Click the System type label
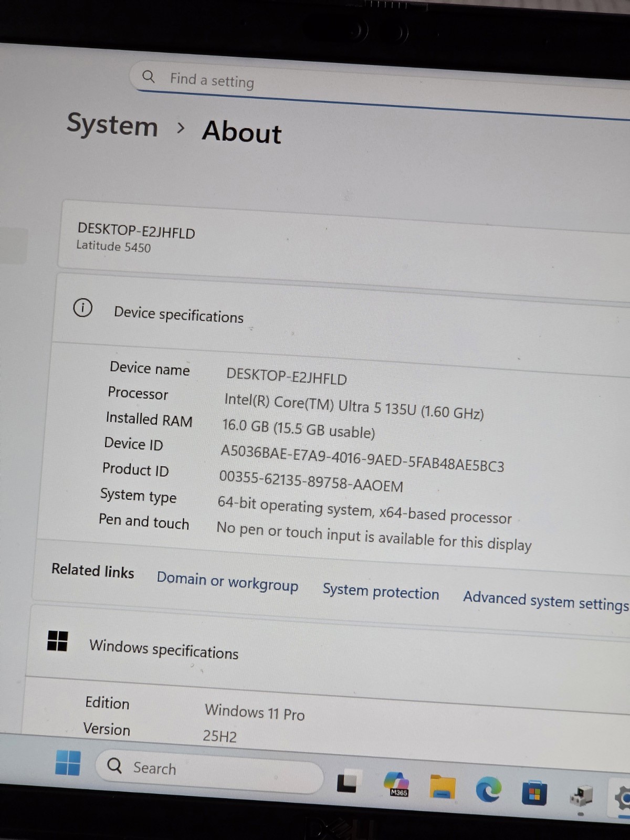630x840 pixels. pyautogui.click(x=138, y=495)
